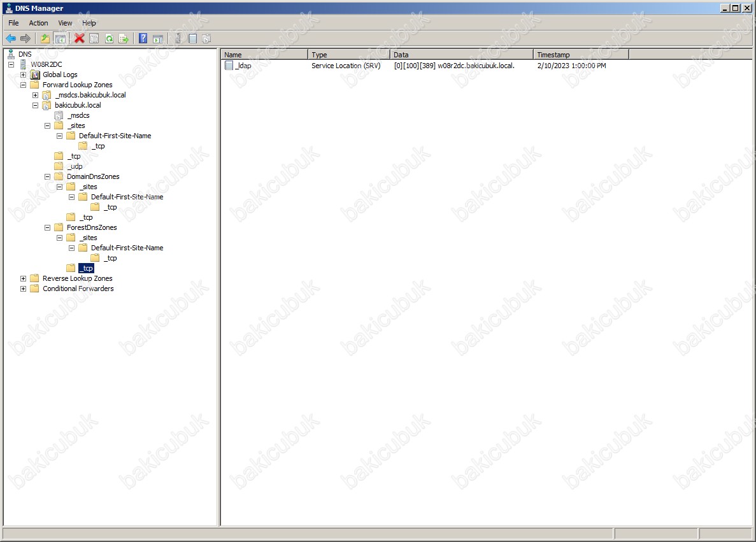Click the Service Location (SRV) type cell
This screenshot has width=756, height=542.
(x=346, y=66)
